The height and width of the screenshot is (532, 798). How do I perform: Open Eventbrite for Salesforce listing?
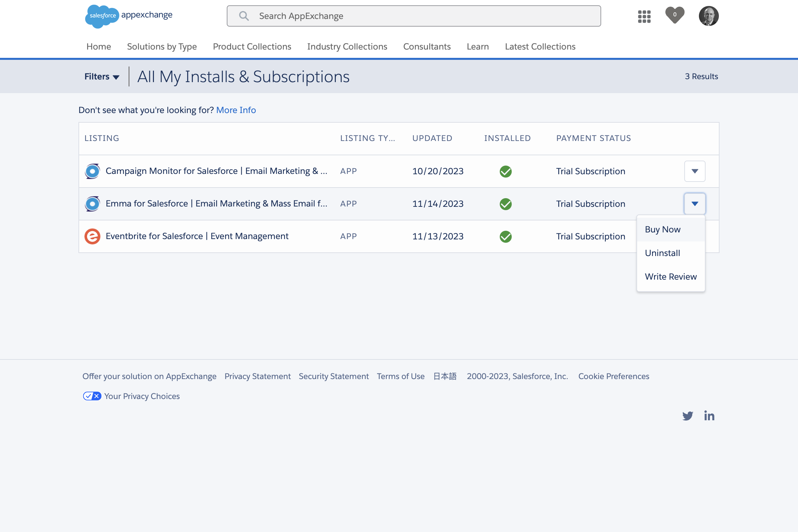click(x=197, y=236)
